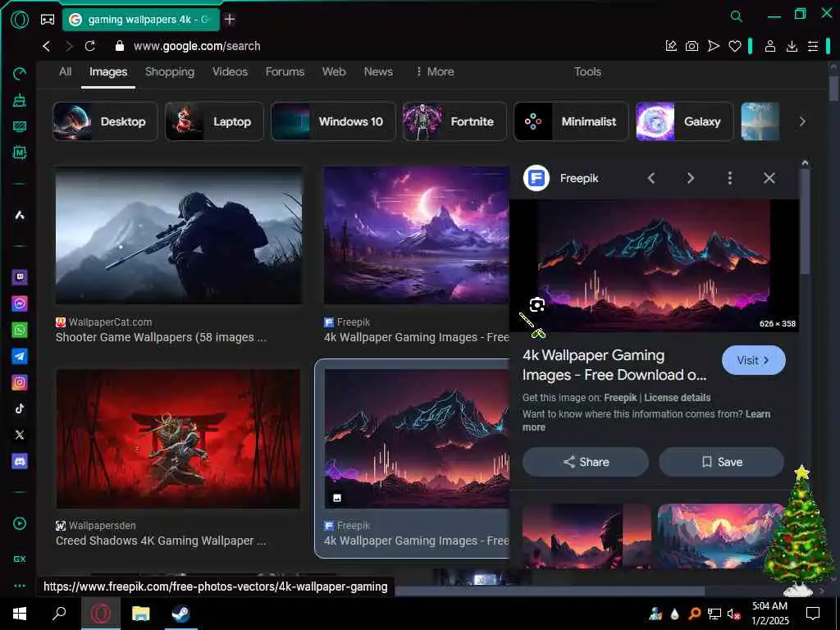Switch to the All search tab

pos(66,72)
